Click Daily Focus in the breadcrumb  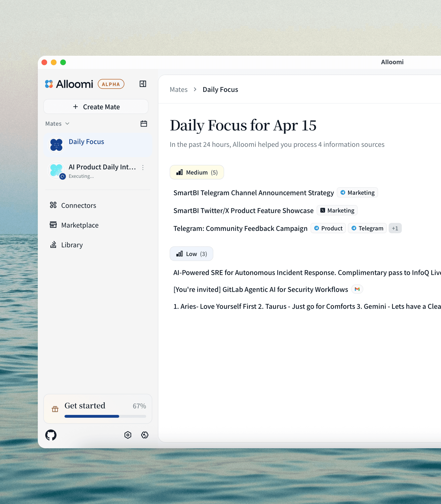point(220,90)
